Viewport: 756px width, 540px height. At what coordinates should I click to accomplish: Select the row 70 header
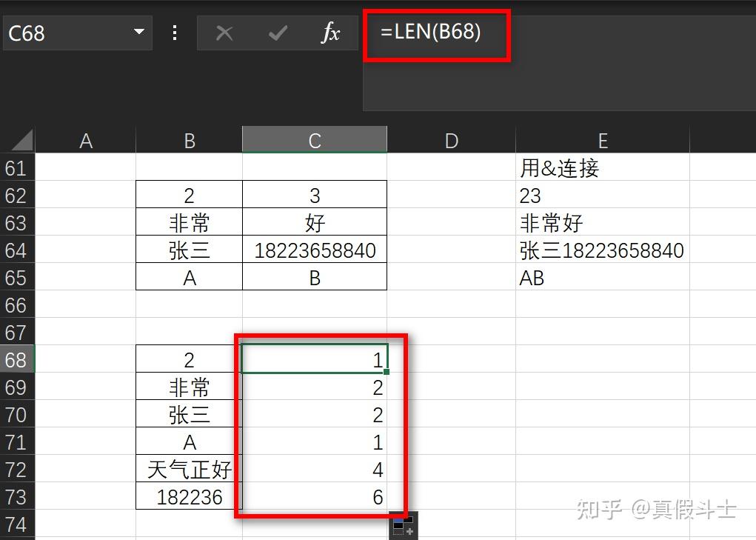click(x=17, y=414)
